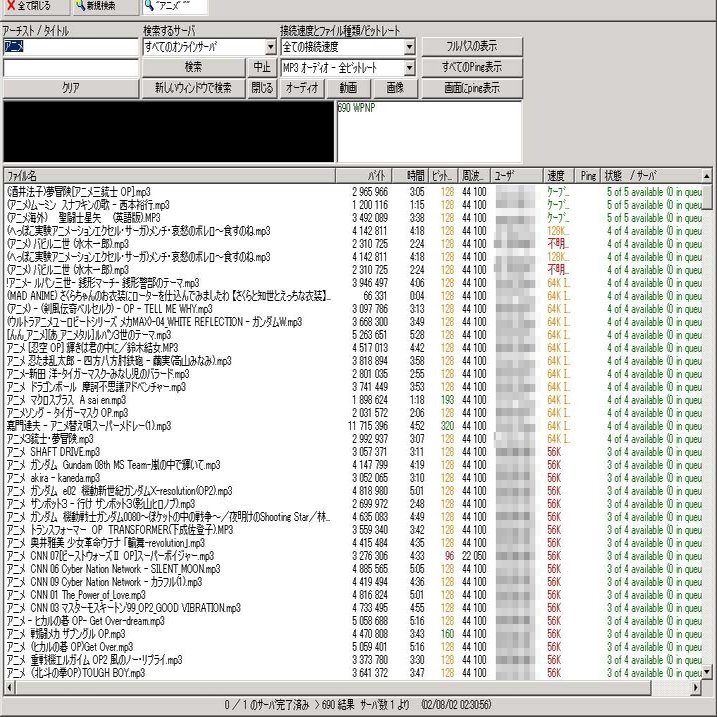Viewport: 717px width, 717px height.
Task: Click the 全て閉じる close-all toolbar button
Action: click(x=35, y=6)
